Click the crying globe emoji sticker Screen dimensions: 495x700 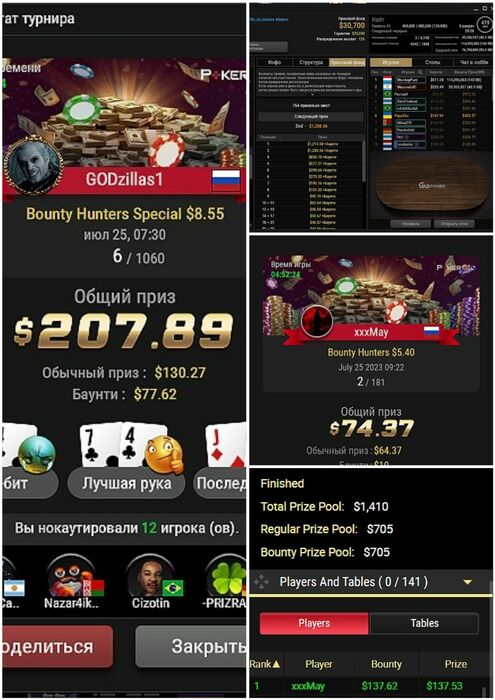(x=37, y=455)
